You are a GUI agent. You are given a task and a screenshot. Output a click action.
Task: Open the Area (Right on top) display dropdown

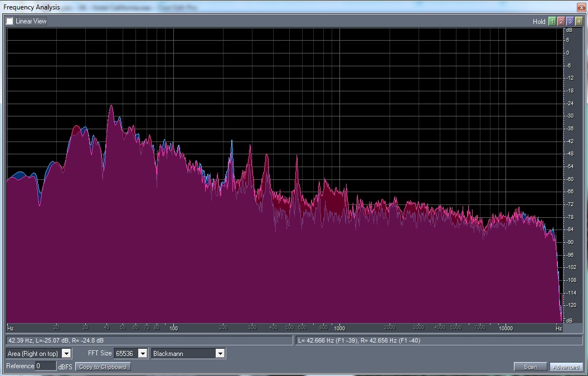(x=38, y=354)
